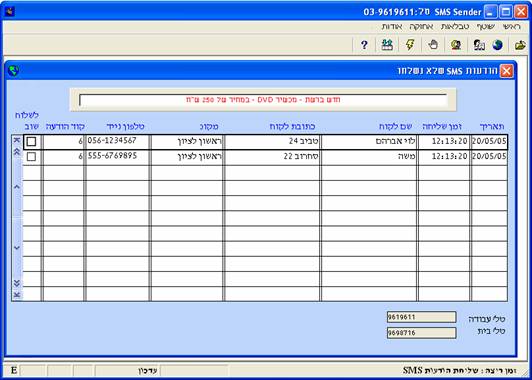Click the E indicator in status bar
The width and height of the screenshot is (532, 380).
[x=14, y=369]
